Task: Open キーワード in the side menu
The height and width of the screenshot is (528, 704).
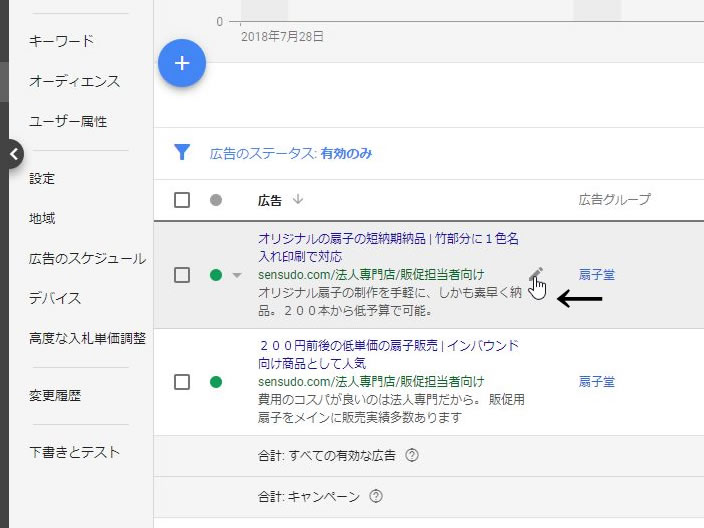Action: (61, 41)
